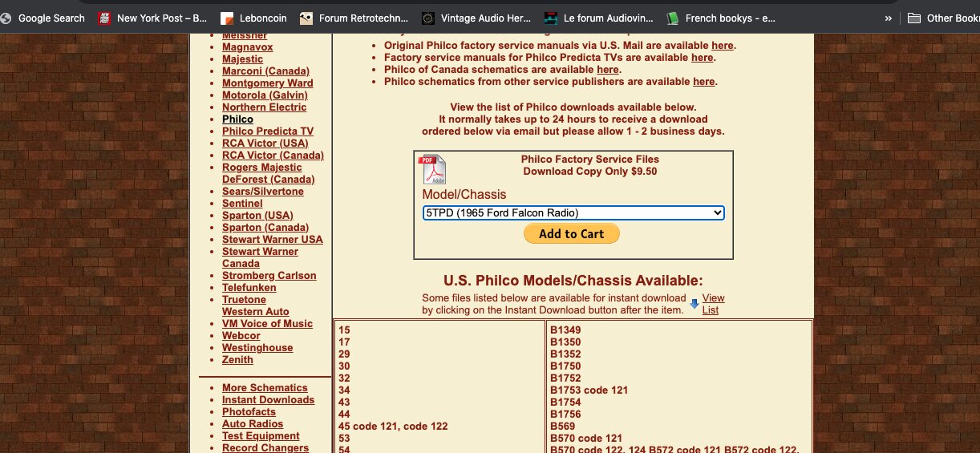Image resolution: width=980 pixels, height=453 pixels.
Task: Select the 'B569' list entry
Action: 562,427
